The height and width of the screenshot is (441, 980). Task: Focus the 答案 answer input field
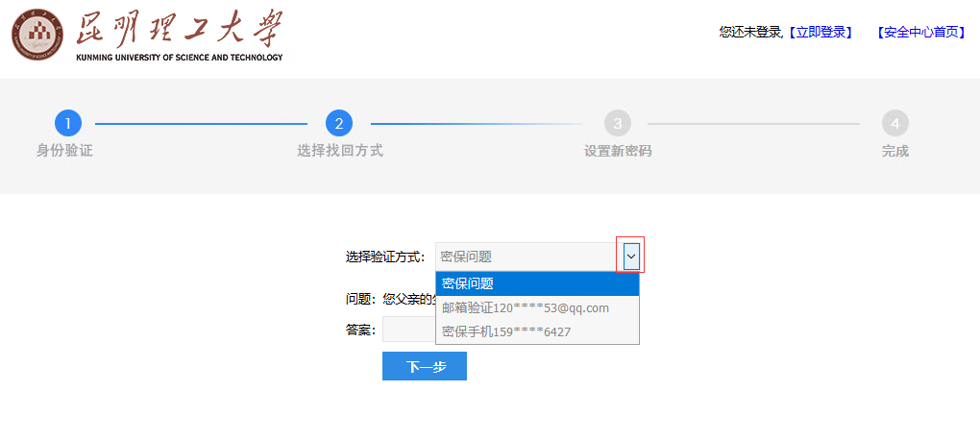(408, 330)
